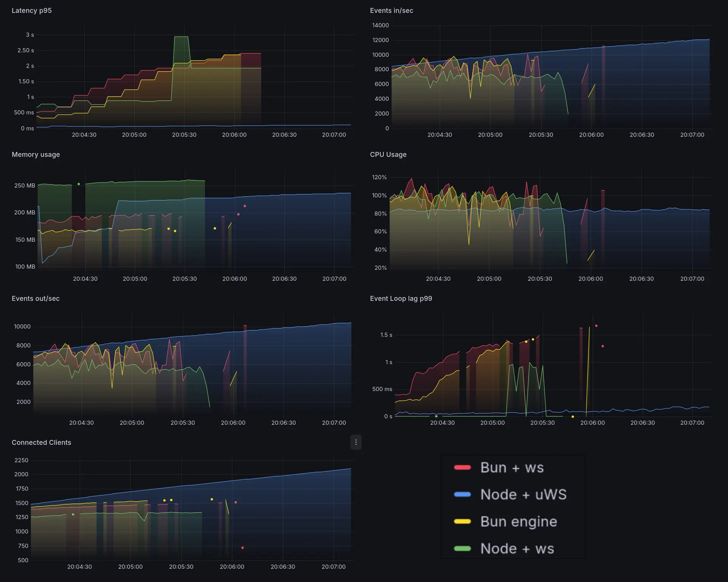Click the Connected Clients panel title
The image size is (728, 582).
click(41, 443)
